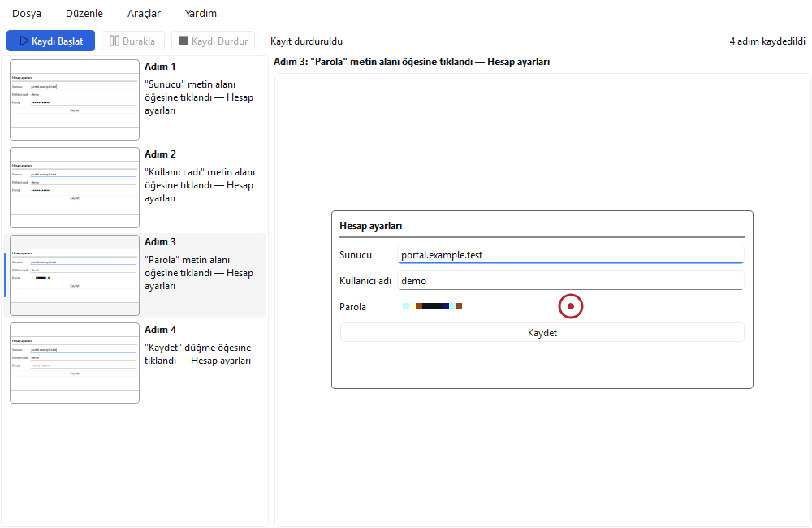Click the Adım 3 title in the step list

(x=160, y=242)
